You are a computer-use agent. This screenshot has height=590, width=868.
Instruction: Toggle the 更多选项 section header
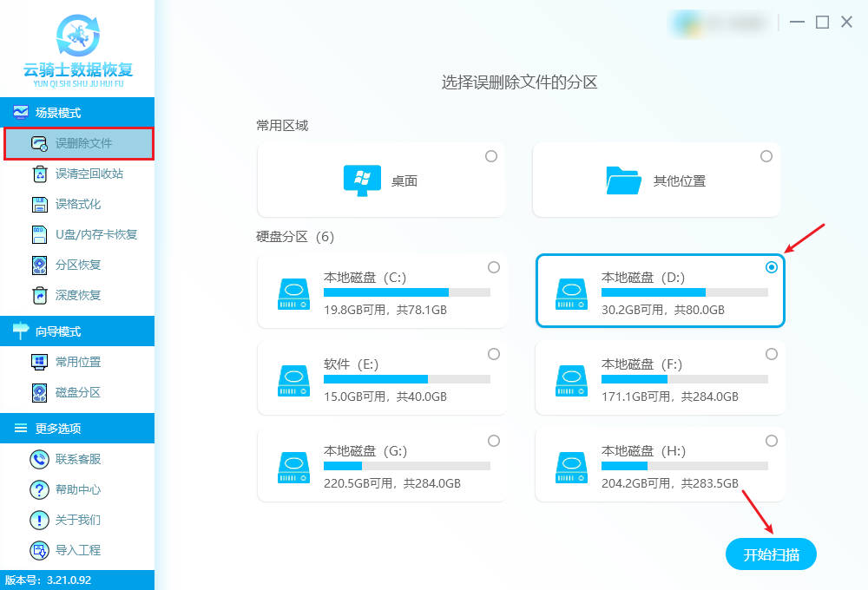(77, 429)
